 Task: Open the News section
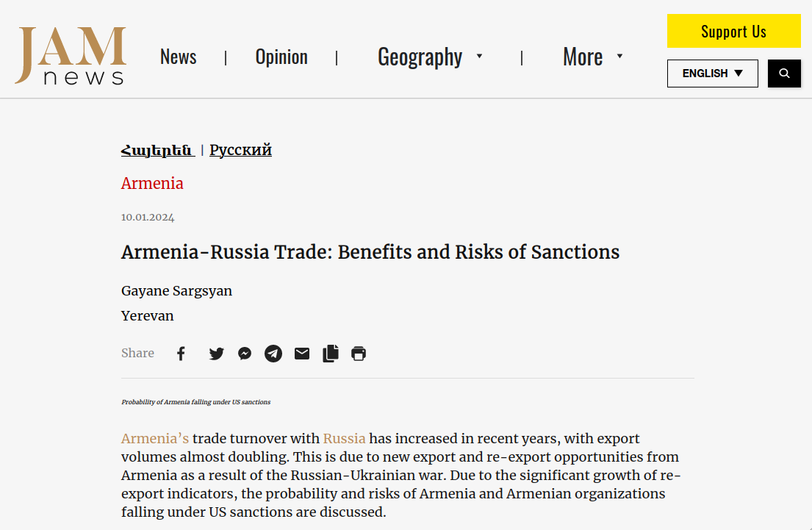[178, 57]
